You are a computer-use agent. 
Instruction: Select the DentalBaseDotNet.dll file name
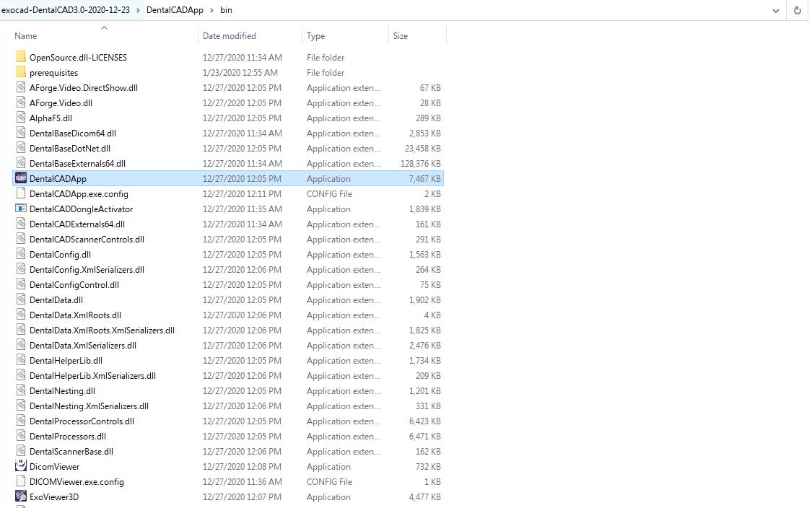(x=70, y=149)
